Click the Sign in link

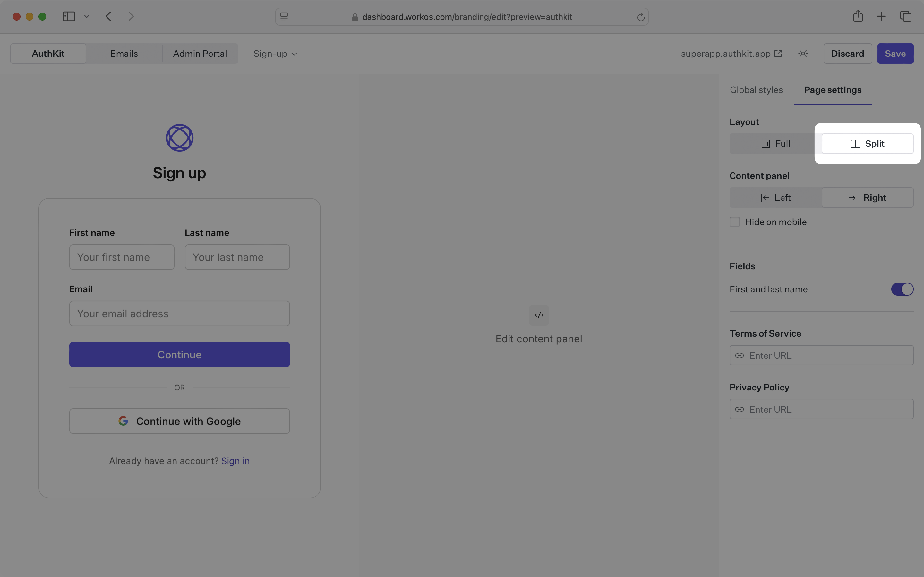235,461
